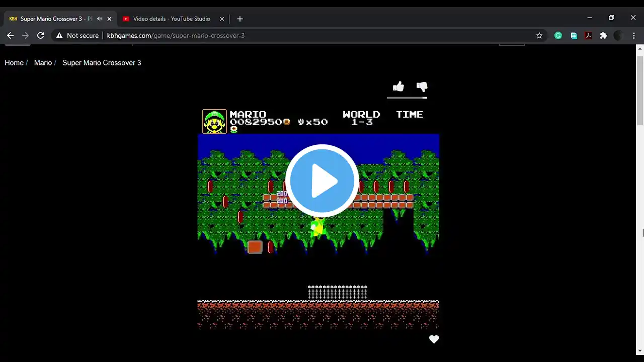Bookmark this page with the star icon
Screen dimensions: 644x362
(x=539, y=36)
